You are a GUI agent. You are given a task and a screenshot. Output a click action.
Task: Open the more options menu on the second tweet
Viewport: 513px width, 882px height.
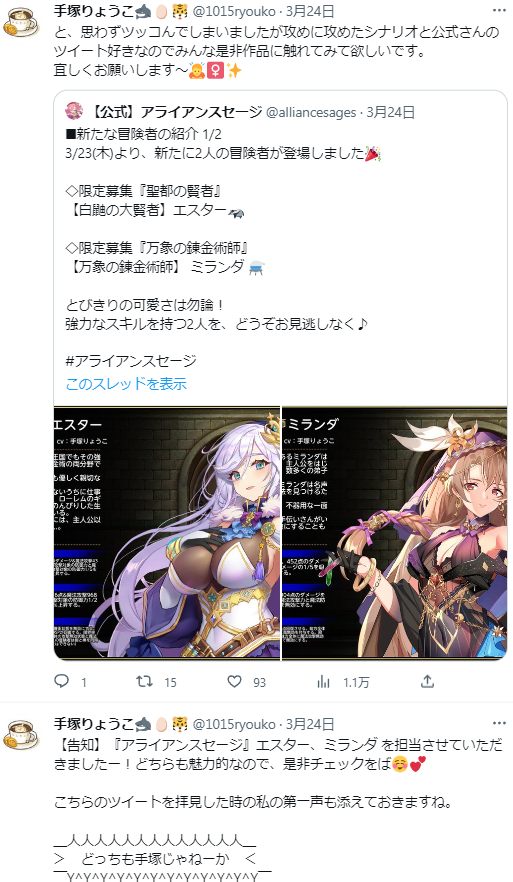point(499,723)
